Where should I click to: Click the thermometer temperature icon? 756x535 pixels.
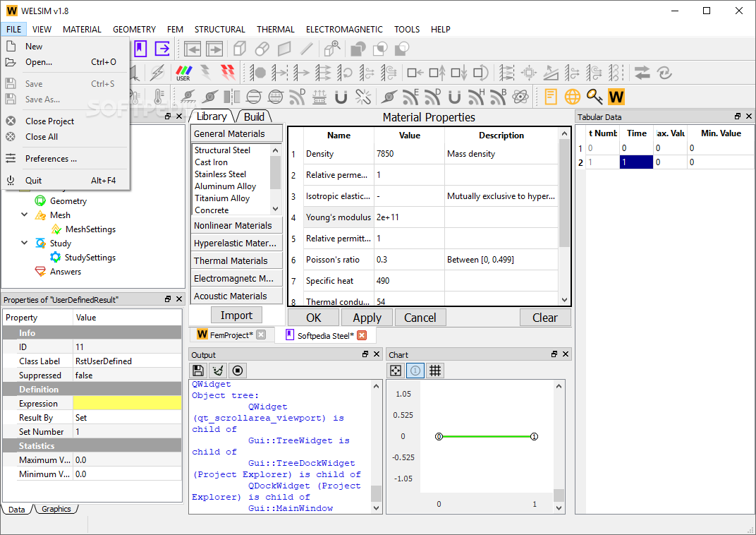[x=159, y=97]
